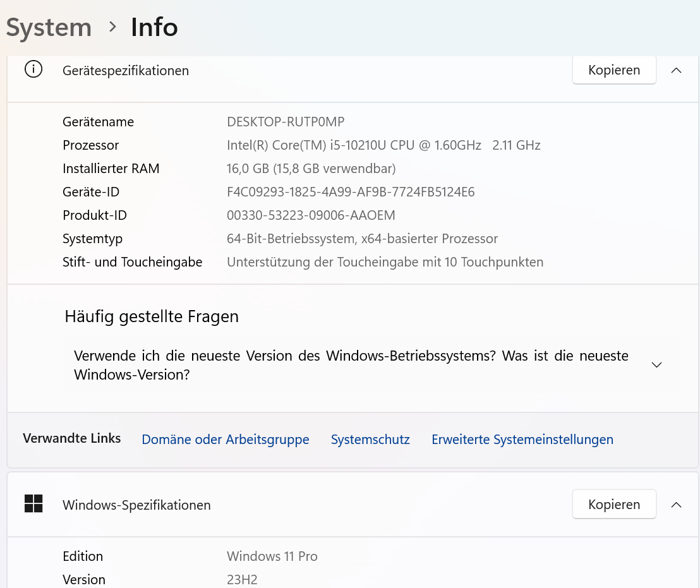
Task: Expand the newest Windows version FAQ chevron
Action: coord(656,365)
